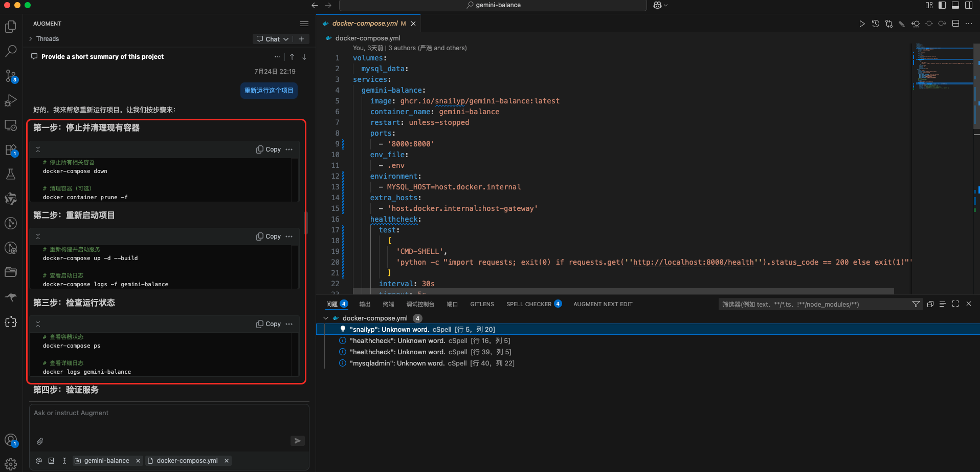
Task: Open more options for first code block
Action: 289,149
